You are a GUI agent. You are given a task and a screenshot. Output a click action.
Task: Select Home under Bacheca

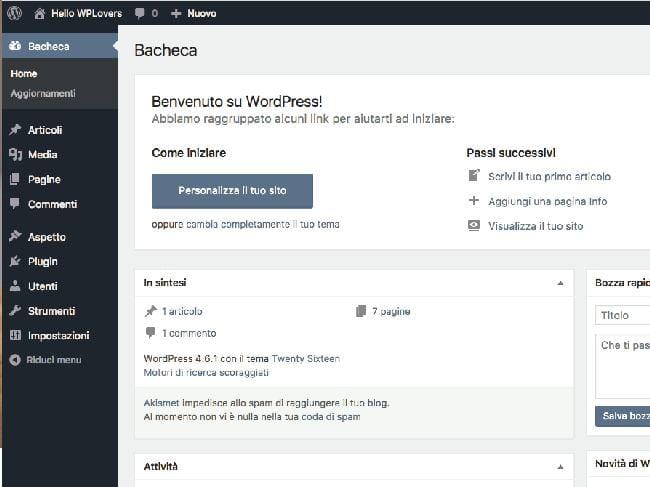pyautogui.click(x=24, y=74)
